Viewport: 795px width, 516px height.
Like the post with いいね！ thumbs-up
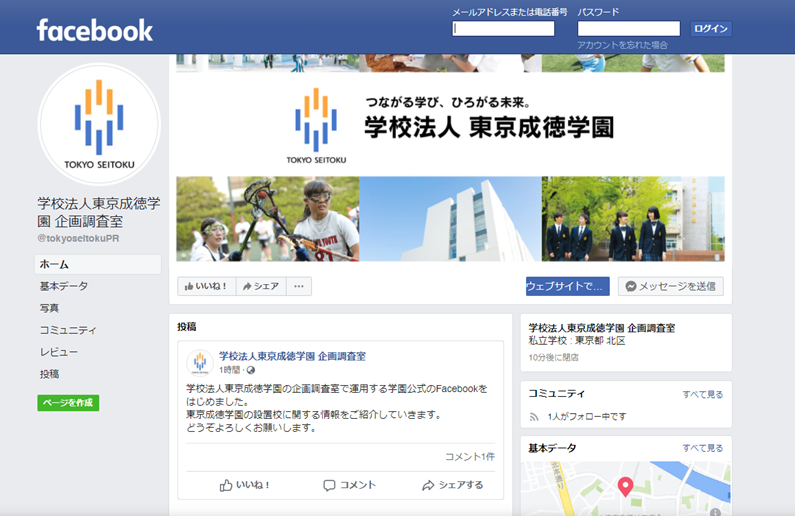(244, 485)
